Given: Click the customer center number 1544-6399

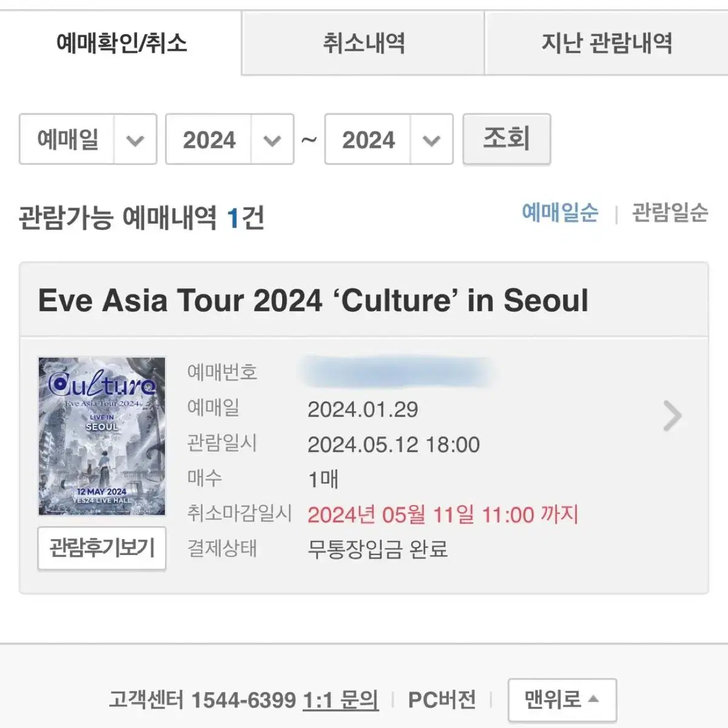Looking at the screenshot, I should point(243,700).
